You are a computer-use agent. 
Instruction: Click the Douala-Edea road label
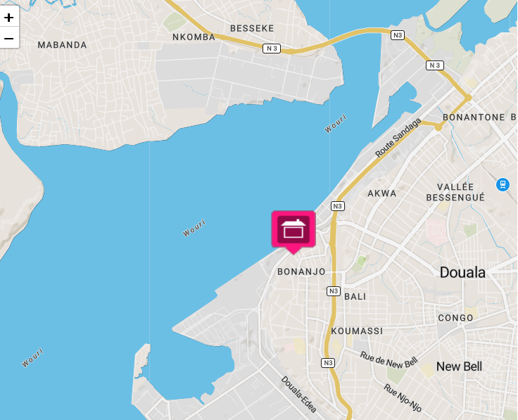point(299,394)
